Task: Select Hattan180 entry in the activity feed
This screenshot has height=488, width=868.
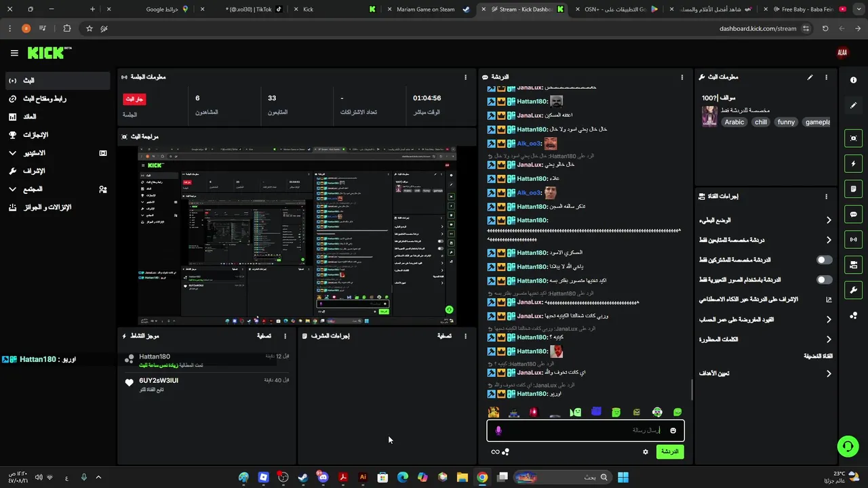Action: point(207,361)
